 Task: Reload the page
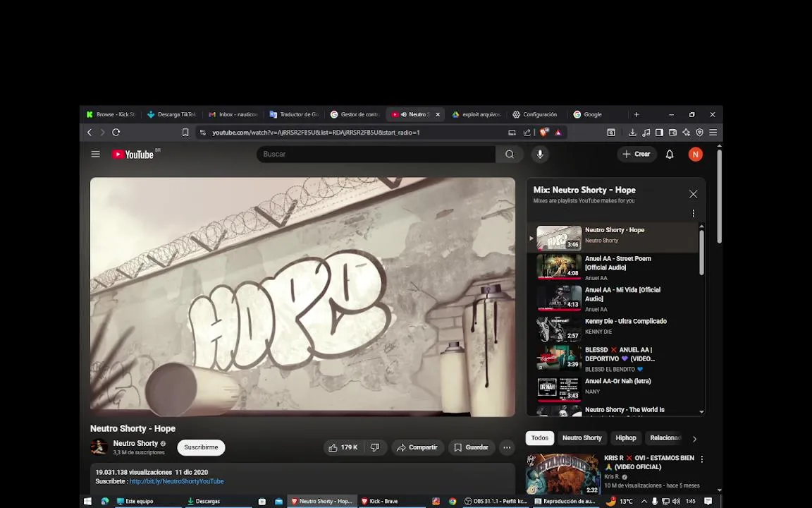[116, 132]
